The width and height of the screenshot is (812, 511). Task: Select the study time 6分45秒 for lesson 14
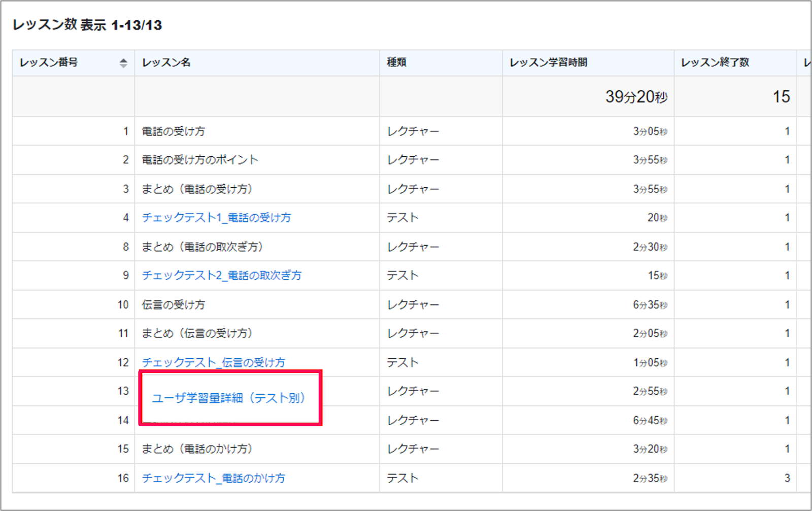tap(650, 421)
